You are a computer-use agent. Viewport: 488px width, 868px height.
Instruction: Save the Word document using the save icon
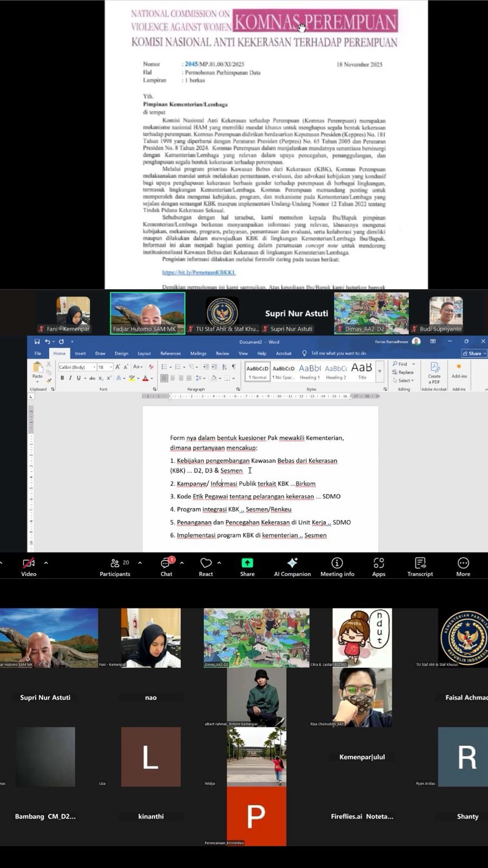37,342
